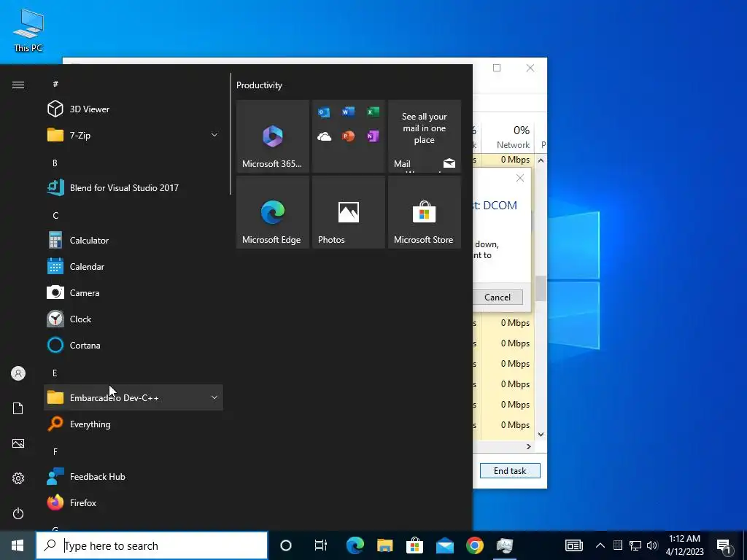Launch the Microsoft Edge tile

pyautogui.click(x=273, y=212)
